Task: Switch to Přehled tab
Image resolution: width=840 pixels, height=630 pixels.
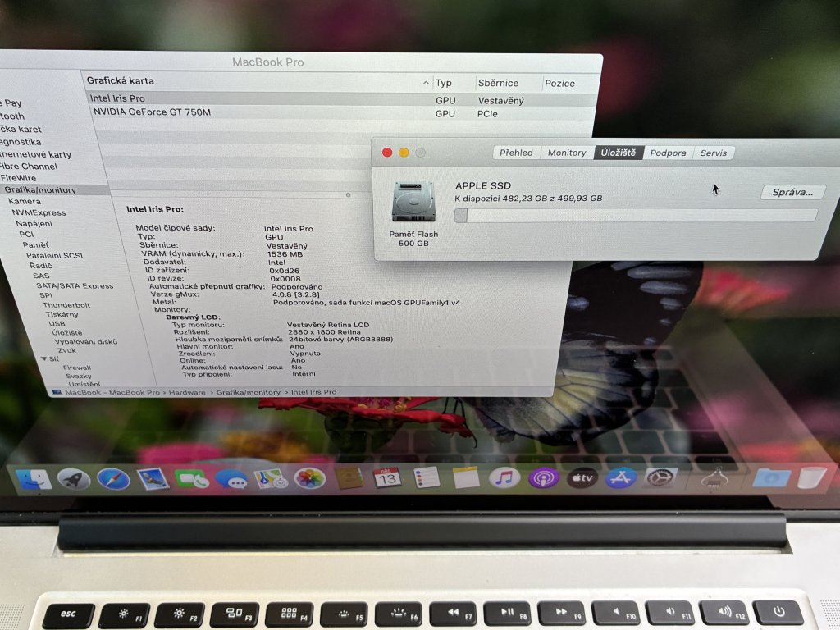Action: click(x=516, y=153)
